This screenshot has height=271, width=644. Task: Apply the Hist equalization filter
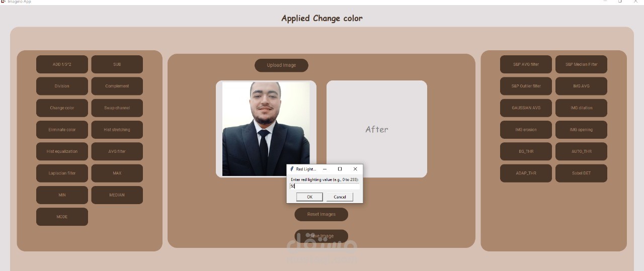point(62,151)
